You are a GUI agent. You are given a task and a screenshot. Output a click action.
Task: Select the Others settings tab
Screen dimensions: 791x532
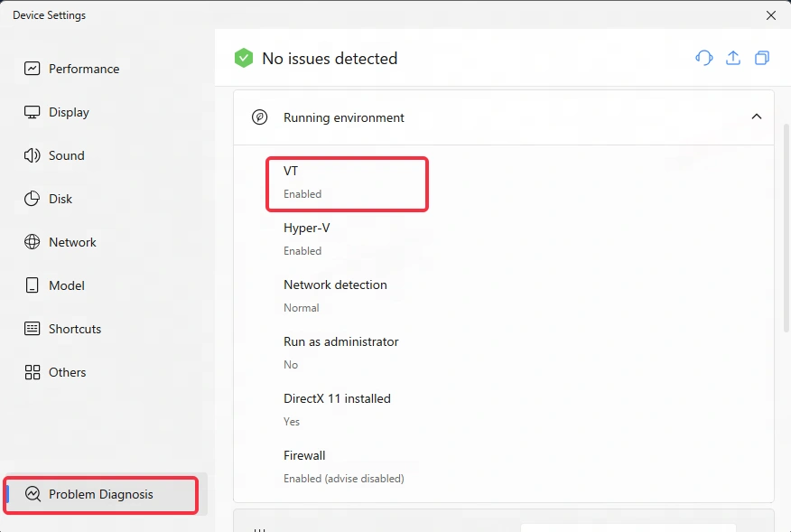[x=67, y=372]
